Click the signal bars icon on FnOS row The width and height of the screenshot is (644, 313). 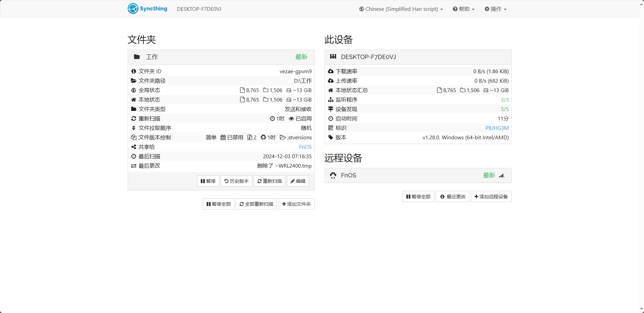(x=502, y=175)
